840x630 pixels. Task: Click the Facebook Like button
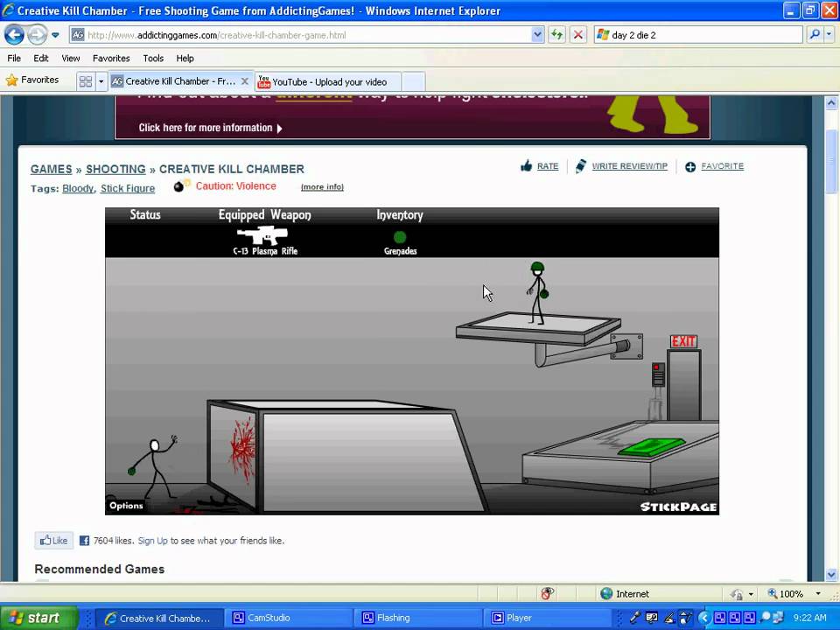tap(54, 541)
